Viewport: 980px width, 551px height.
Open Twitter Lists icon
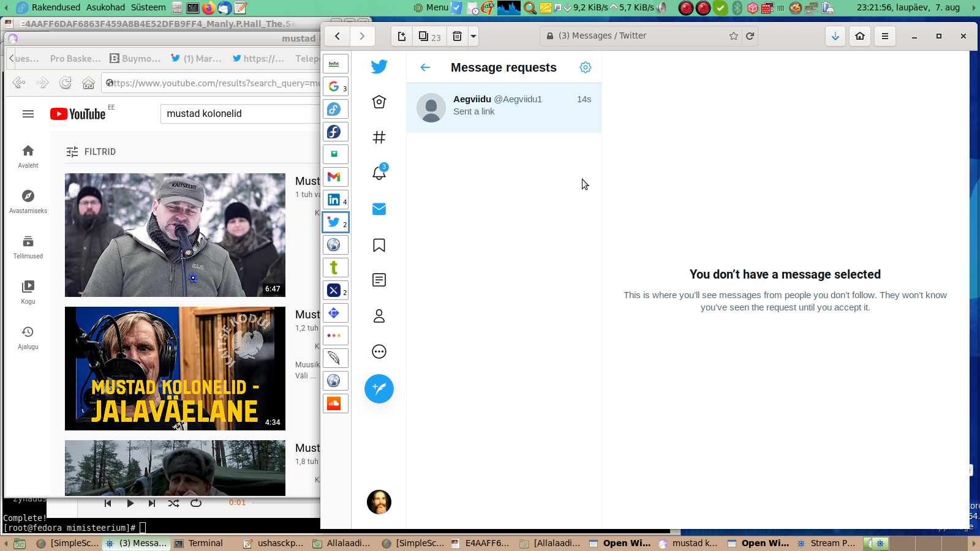coord(379,280)
